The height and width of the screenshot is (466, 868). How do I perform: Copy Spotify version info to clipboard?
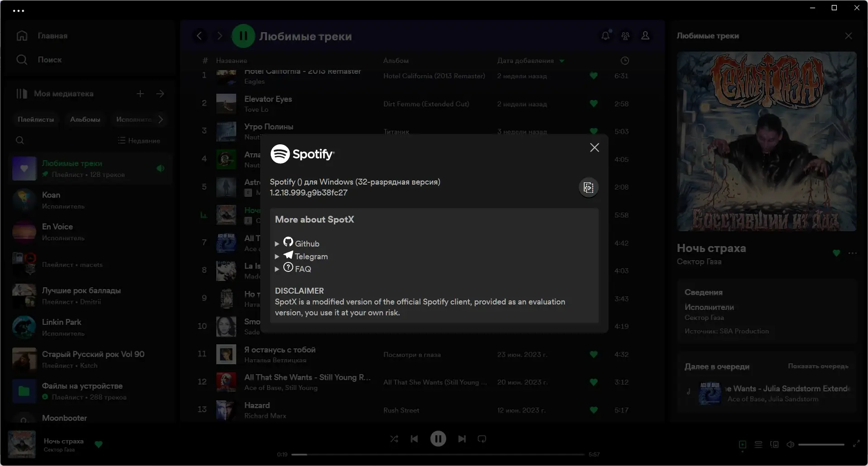click(x=588, y=187)
